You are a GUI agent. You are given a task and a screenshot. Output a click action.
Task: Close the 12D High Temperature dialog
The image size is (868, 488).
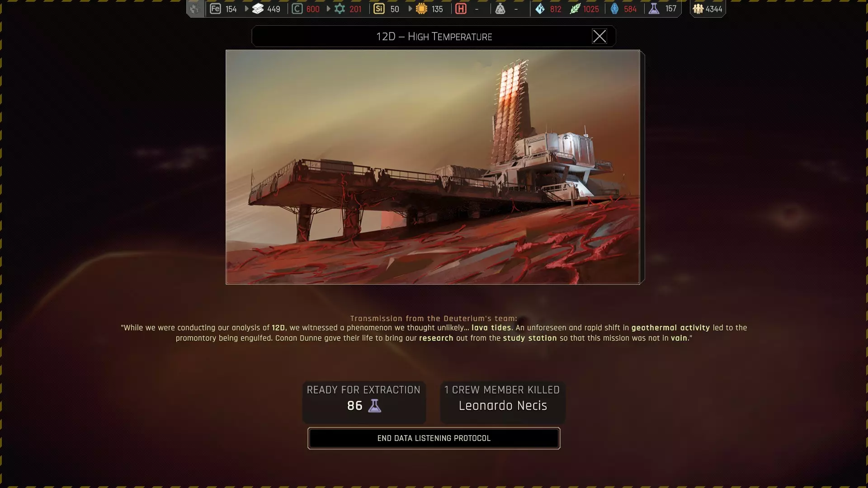tap(599, 36)
